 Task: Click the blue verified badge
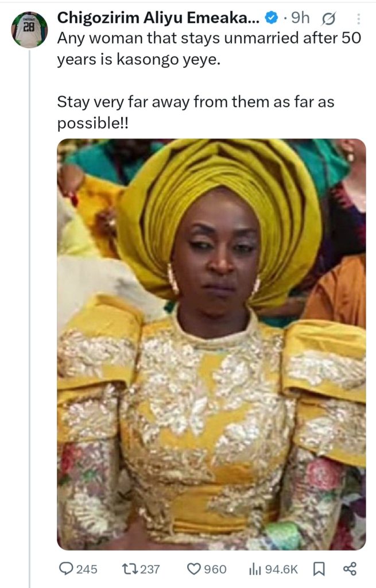click(x=272, y=18)
